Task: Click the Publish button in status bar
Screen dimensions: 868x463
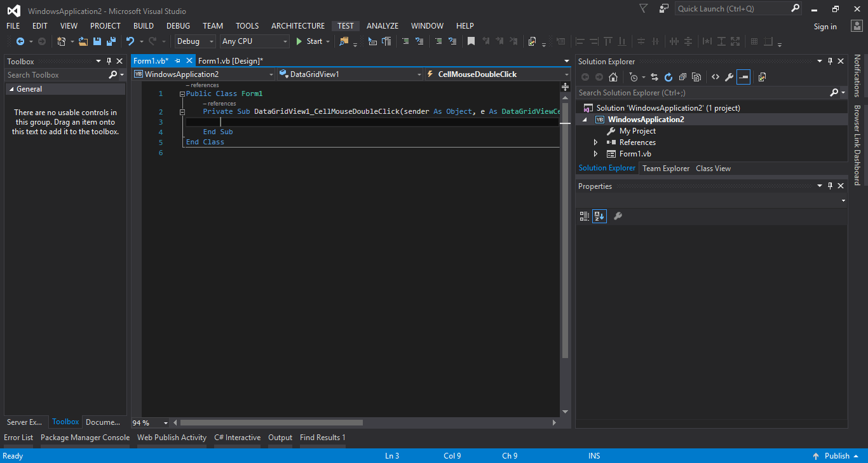Action: [837, 456]
